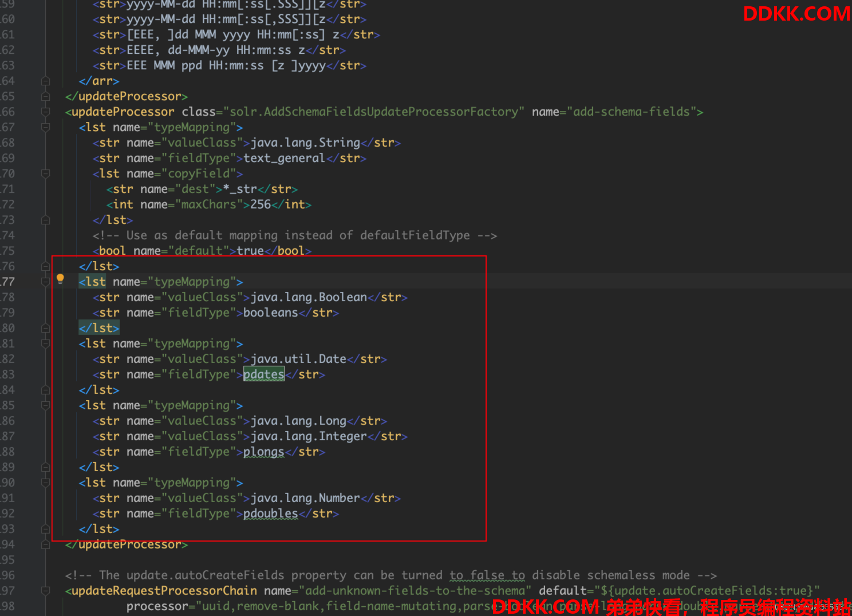Toggle fold marker on line 90 typeMapping
Viewport: 852px width, 616px height.
tap(46, 483)
